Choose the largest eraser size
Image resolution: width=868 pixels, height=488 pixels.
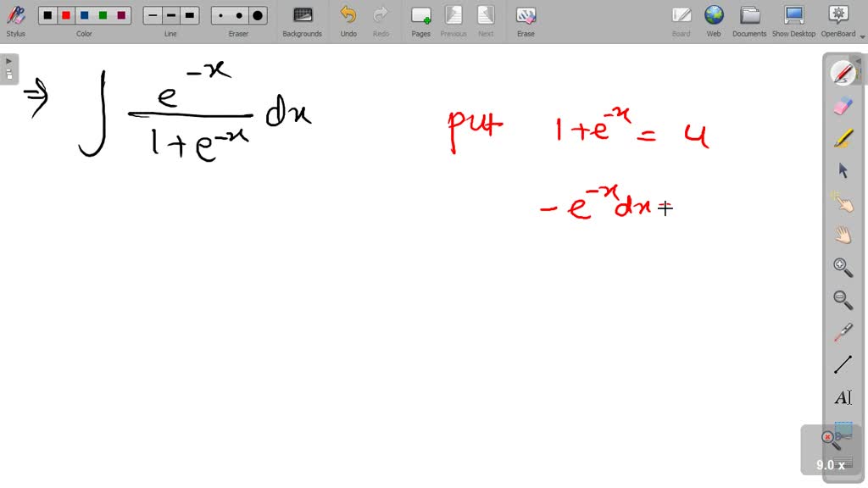pyautogui.click(x=256, y=14)
